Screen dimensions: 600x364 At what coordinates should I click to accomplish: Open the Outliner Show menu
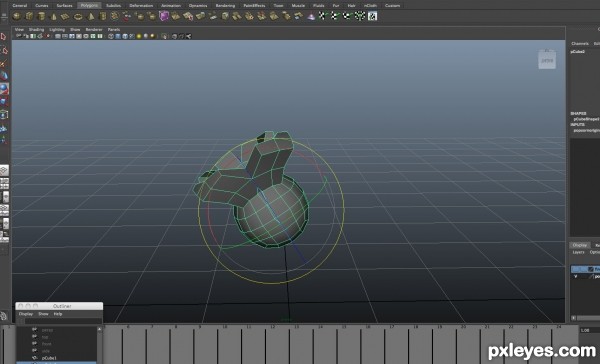[43, 314]
